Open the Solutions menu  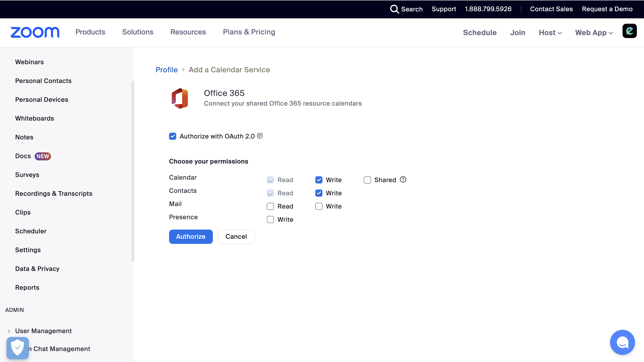138,32
